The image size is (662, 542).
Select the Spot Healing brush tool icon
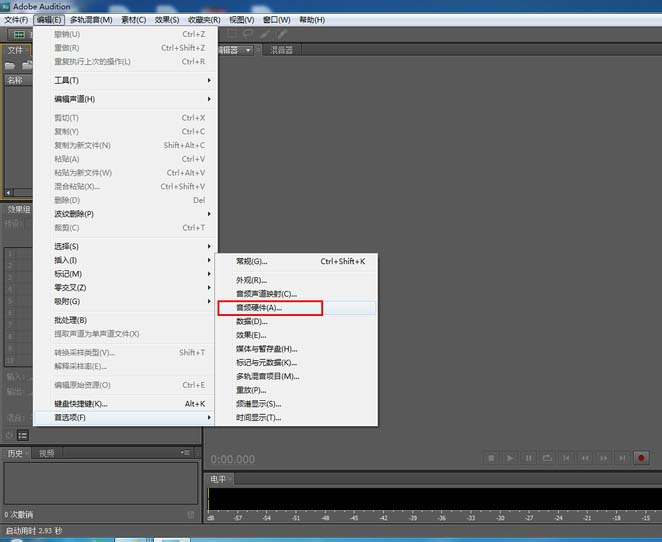click(x=282, y=34)
